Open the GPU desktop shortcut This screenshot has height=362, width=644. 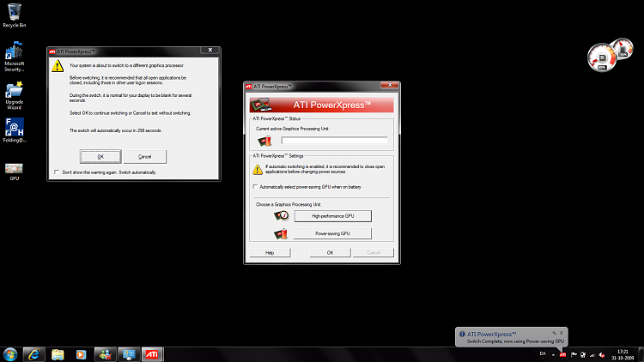[x=14, y=172]
